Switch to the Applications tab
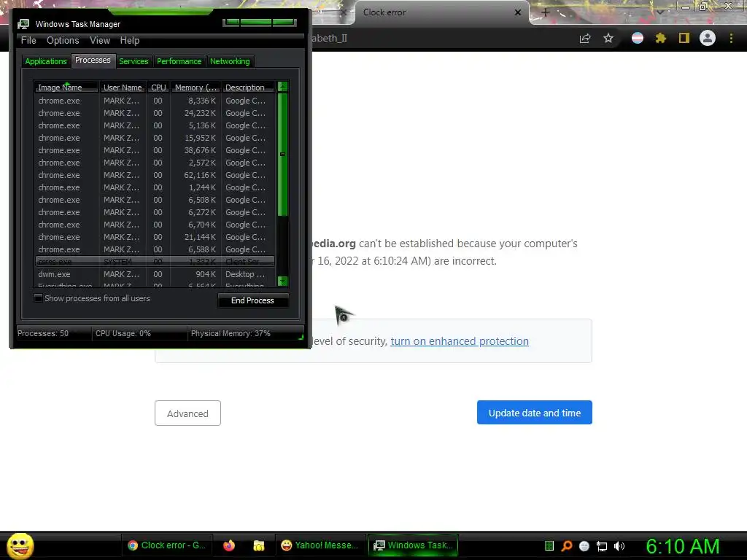Viewport: 747px width, 560px height. tap(46, 61)
